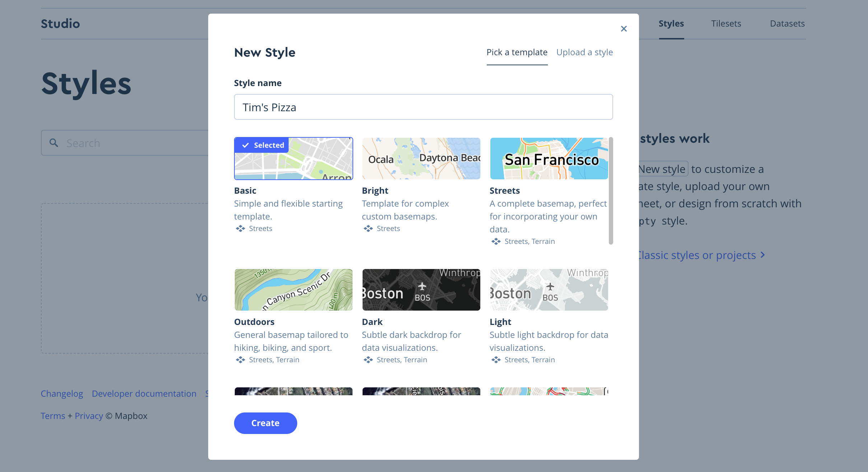Click the search magnifier icon
The width and height of the screenshot is (868, 472).
click(54, 143)
